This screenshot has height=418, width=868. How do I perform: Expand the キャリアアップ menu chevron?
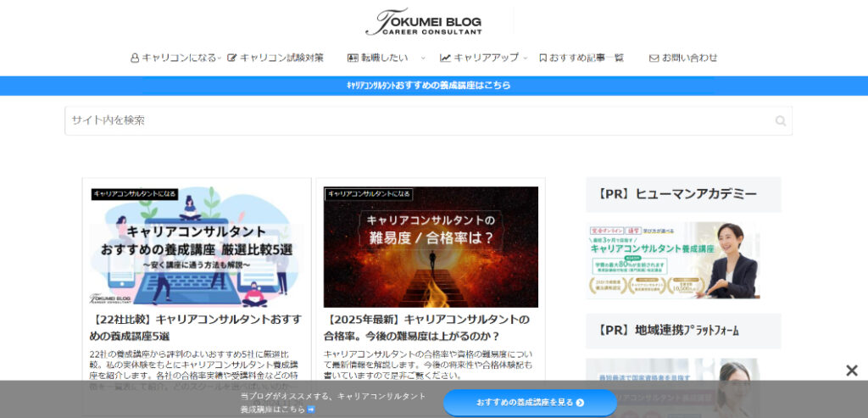coord(525,59)
